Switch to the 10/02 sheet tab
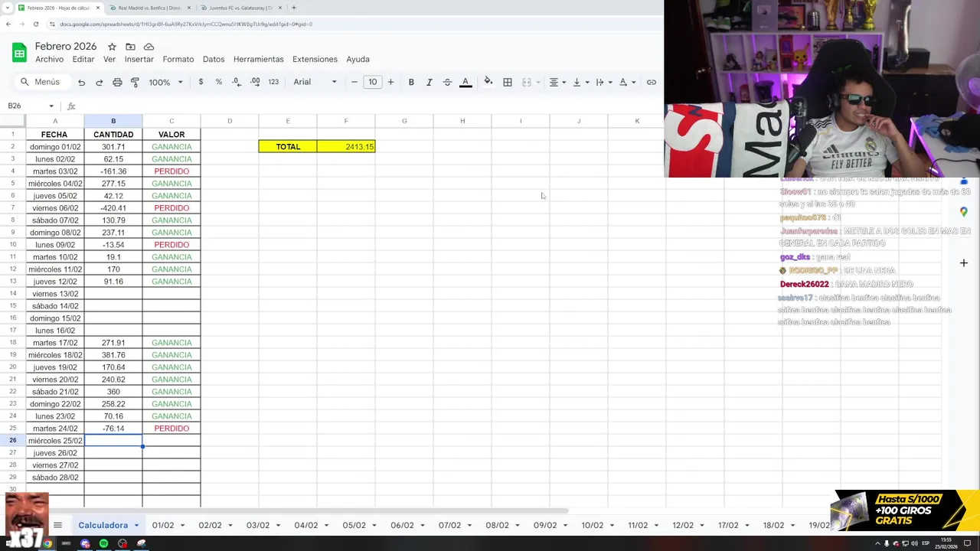Image resolution: width=980 pixels, height=551 pixels. [x=593, y=525]
